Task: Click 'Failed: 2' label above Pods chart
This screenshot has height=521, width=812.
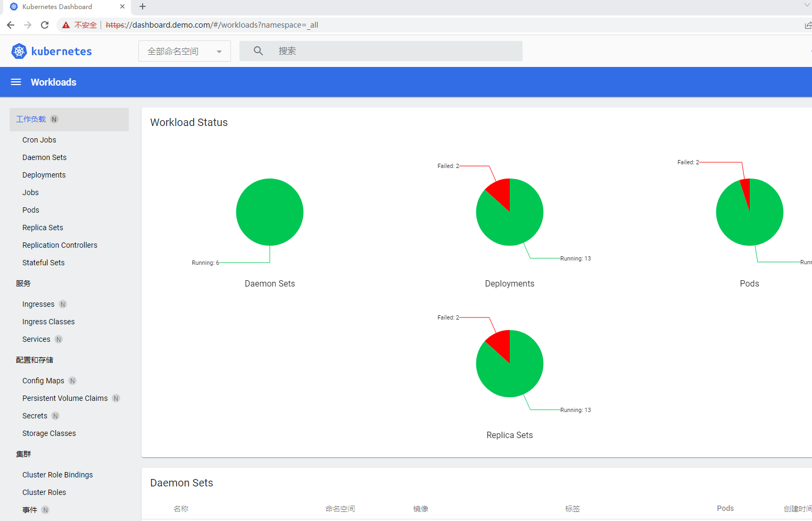Action: (689, 162)
